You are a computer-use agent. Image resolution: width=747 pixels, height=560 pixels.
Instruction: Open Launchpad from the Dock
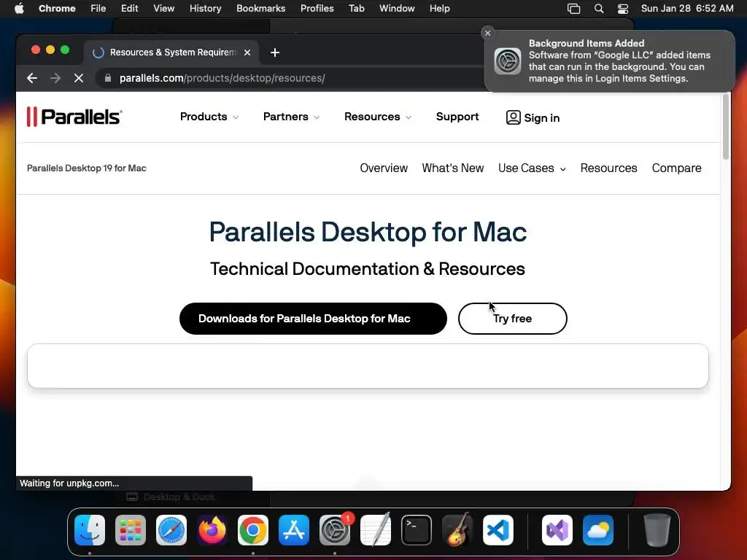pyautogui.click(x=131, y=530)
